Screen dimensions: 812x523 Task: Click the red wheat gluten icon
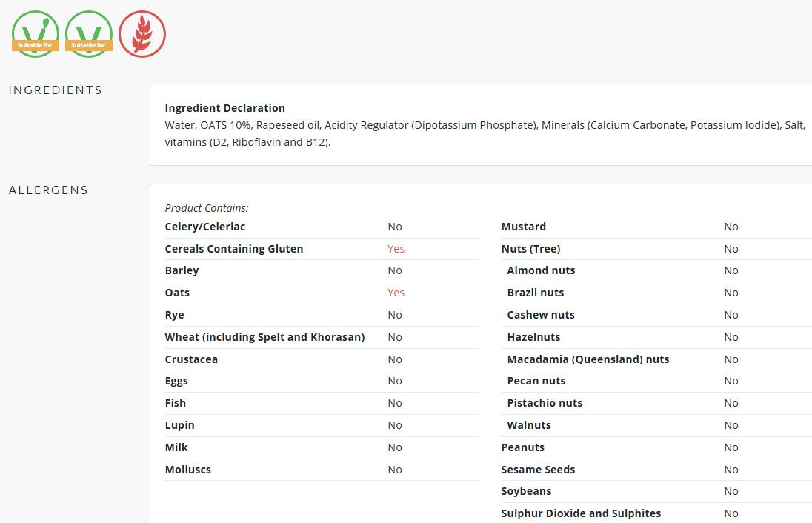click(142, 34)
